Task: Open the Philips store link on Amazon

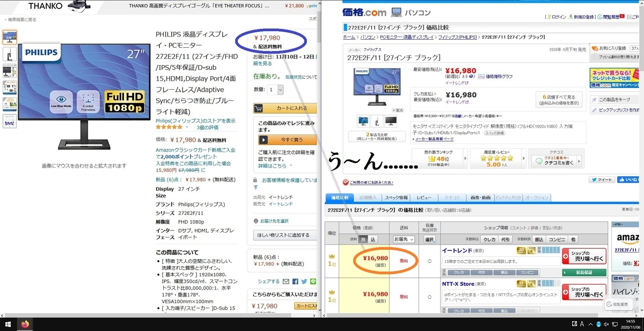Action: [195, 121]
